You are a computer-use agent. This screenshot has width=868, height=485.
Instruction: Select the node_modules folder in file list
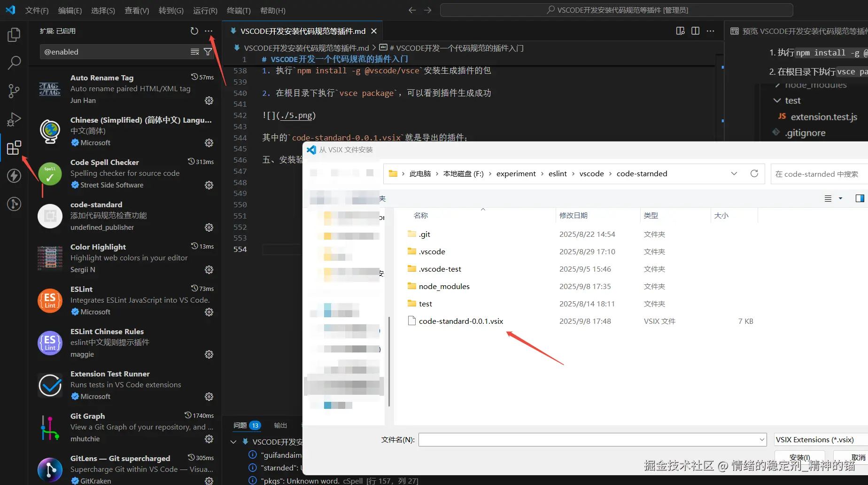pos(444,287)
